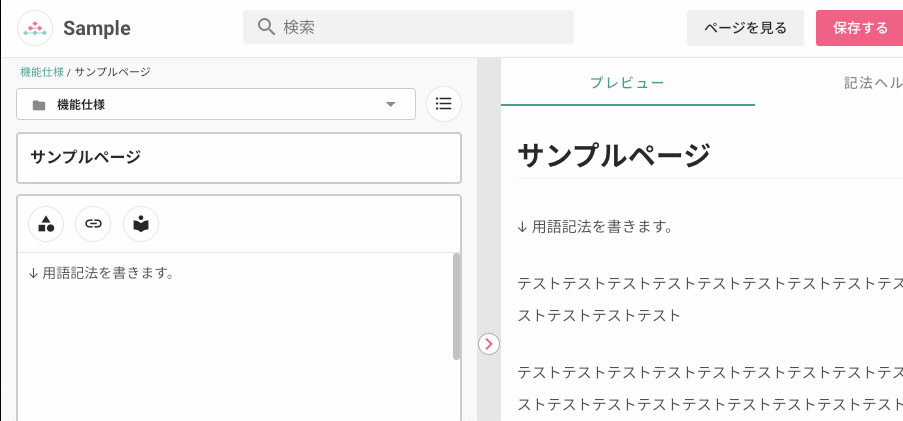Click the magnifier search icon

tap(265, 26)
